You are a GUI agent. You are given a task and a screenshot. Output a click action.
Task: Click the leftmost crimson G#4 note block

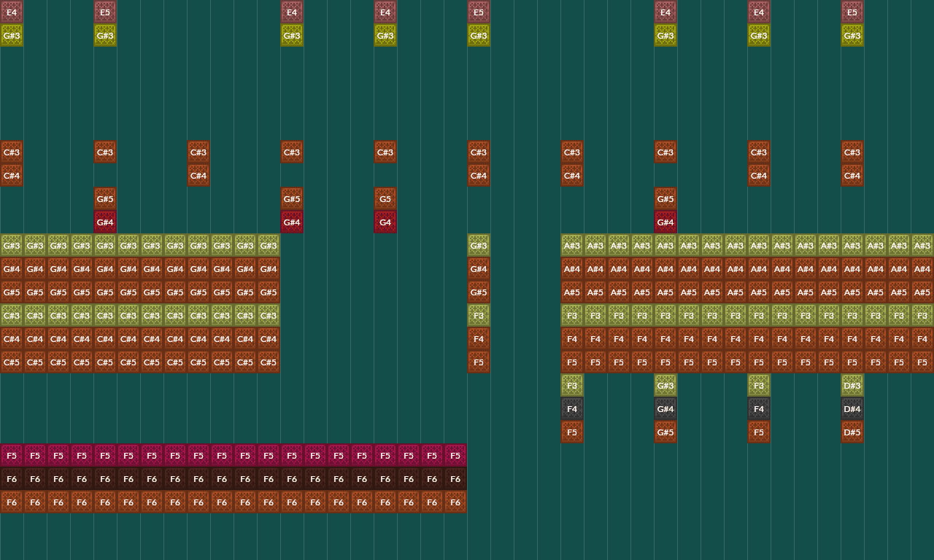(x=105, y=222)
